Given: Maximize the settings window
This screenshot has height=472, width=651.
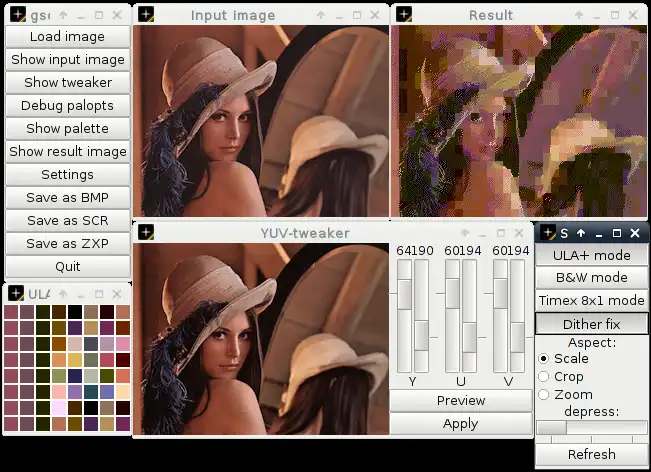Looking at the screenshot, I should point(617,233).
